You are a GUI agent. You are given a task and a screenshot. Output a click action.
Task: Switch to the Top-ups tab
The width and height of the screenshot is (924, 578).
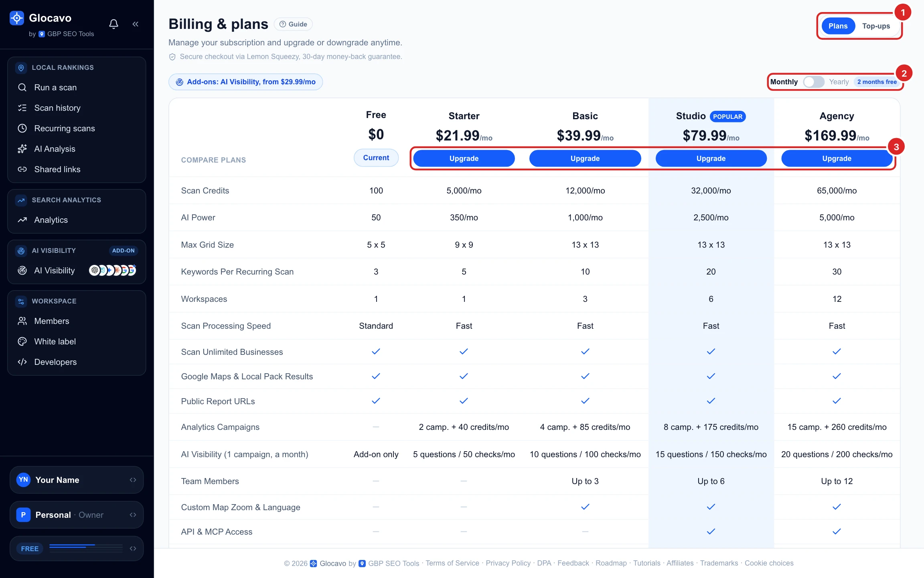pyautogui.click(x=876, y=26)
